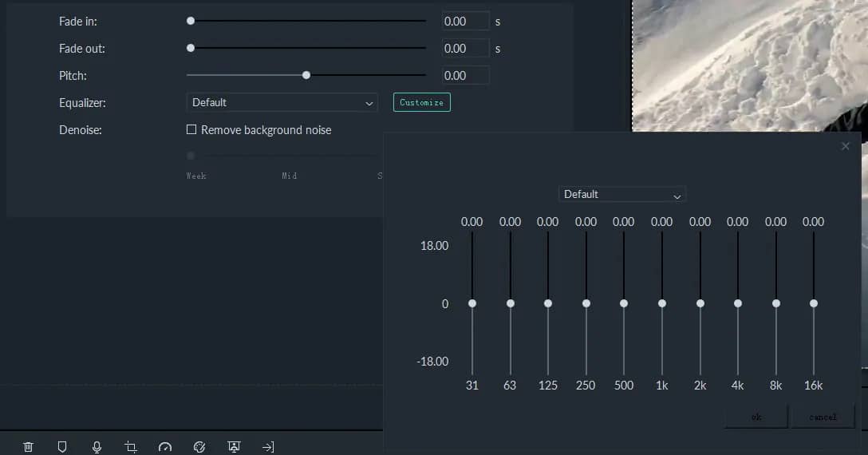Click the Fade in slider handle

(x=191, y=21)
